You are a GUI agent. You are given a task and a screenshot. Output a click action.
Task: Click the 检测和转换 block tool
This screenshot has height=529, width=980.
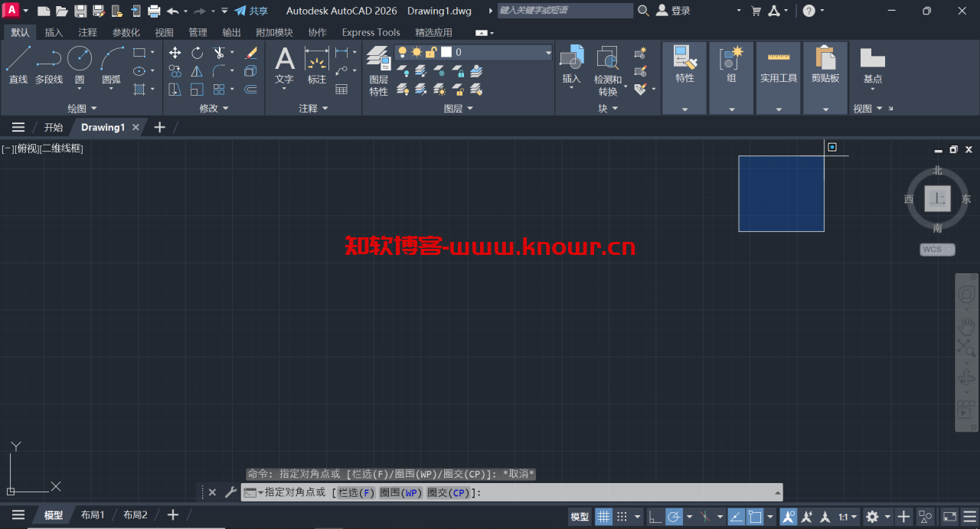pos(608,70)
